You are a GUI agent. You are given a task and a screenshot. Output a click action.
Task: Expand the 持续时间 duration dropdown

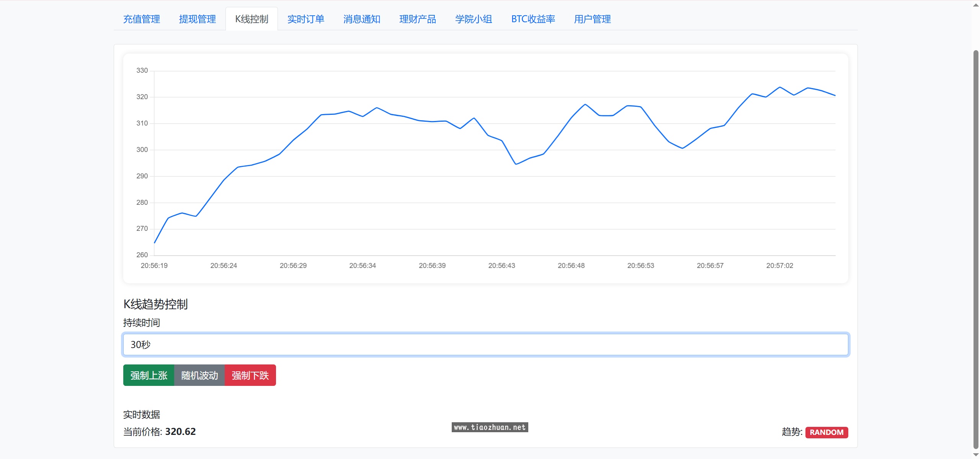coord(485,345)
